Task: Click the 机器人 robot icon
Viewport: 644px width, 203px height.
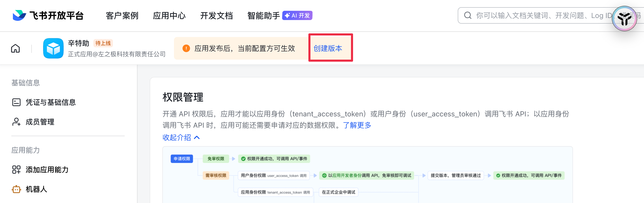Action: click(x=16, y=189)
